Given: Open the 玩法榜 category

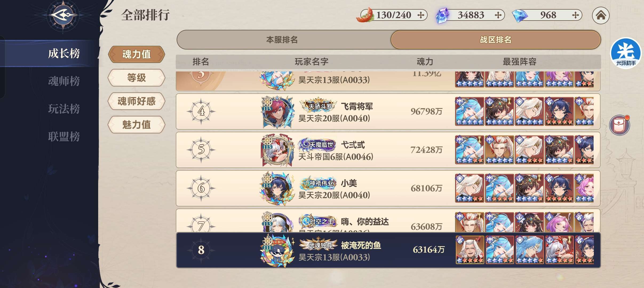Looking at the screenshot, I should coord(64,109).
